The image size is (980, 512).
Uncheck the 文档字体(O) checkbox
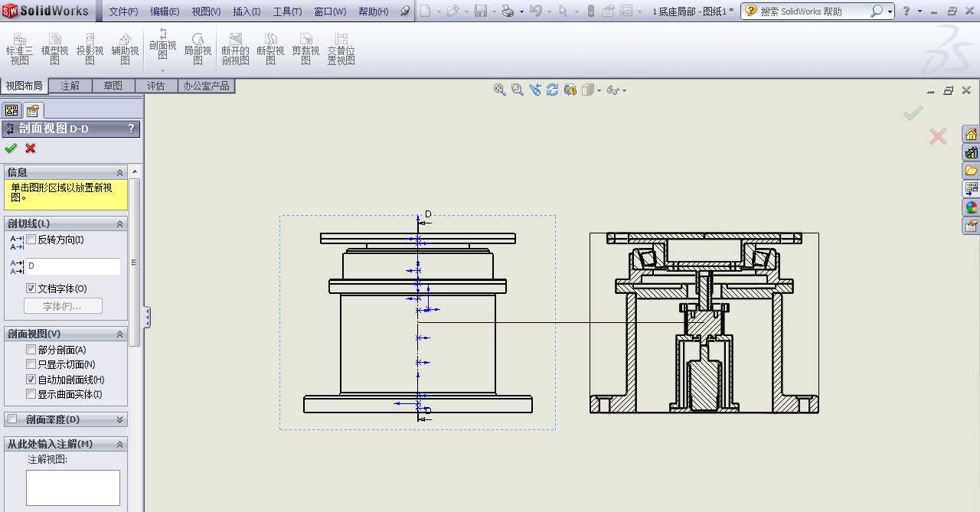31,289
